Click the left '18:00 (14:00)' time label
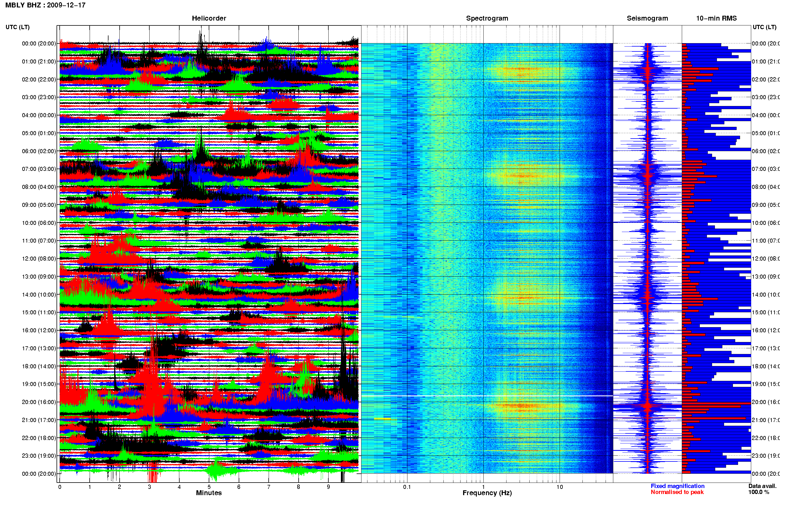 click(39, 366)
